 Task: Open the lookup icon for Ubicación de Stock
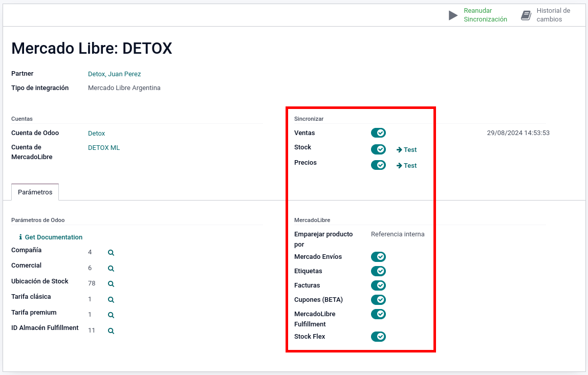[x=111, y=284]
